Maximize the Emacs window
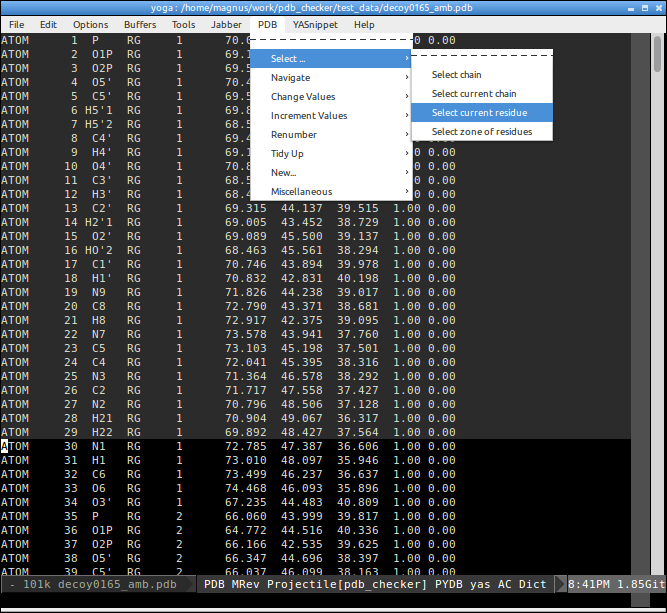Screen dimensions: 667x613 645,8
